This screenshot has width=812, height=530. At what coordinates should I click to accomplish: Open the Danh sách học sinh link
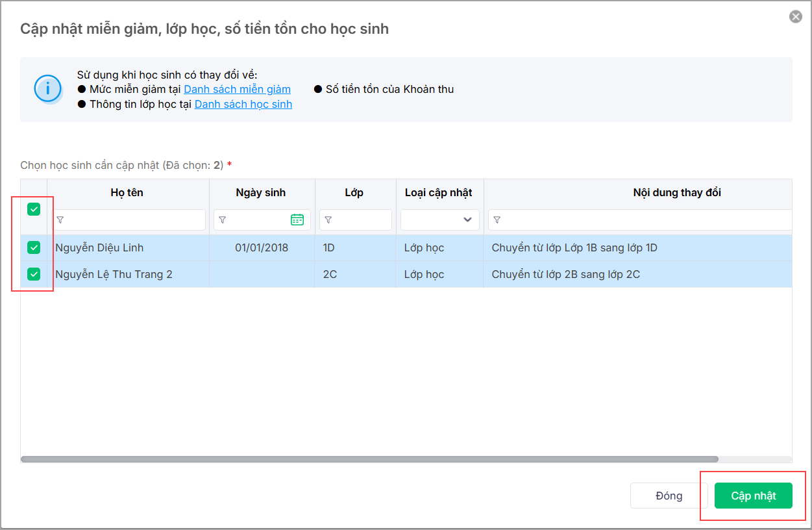pos(243,104)
